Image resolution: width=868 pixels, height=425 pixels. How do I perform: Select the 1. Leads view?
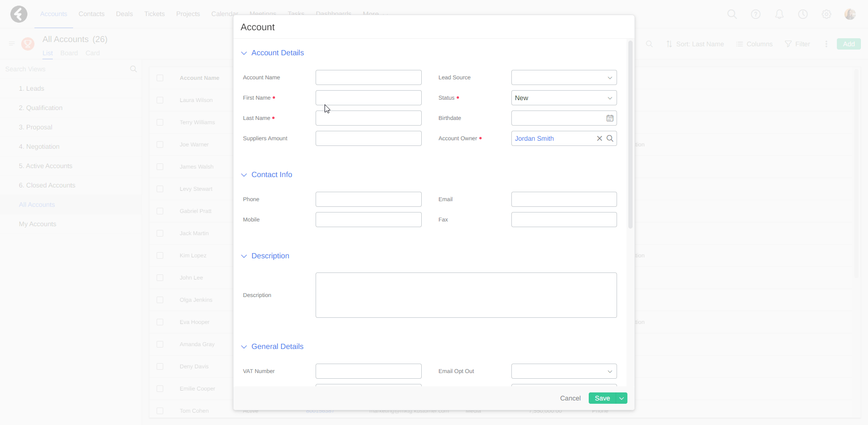click(32, 88)
